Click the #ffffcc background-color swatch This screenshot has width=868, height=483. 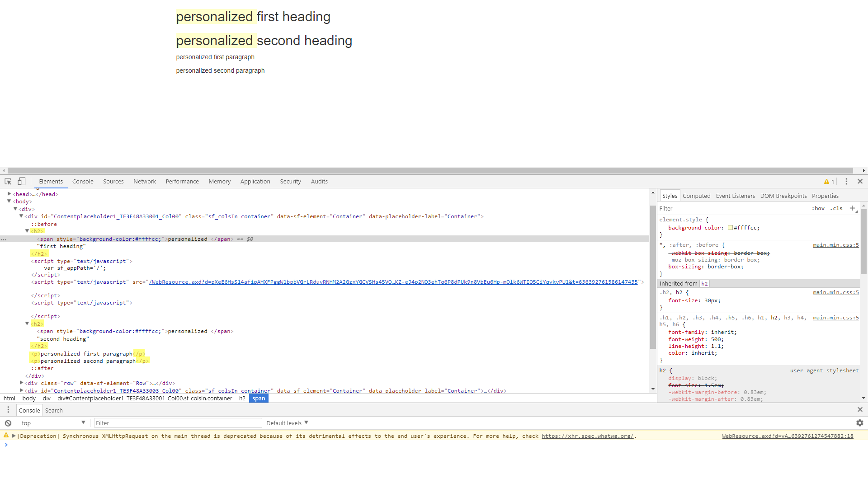[x=730, y=228]
